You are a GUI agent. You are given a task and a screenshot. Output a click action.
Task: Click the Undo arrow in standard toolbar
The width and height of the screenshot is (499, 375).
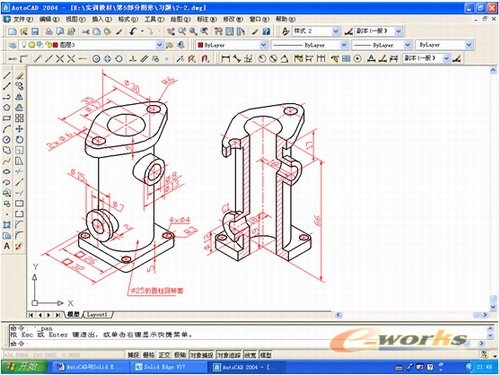tap(134, 32)
